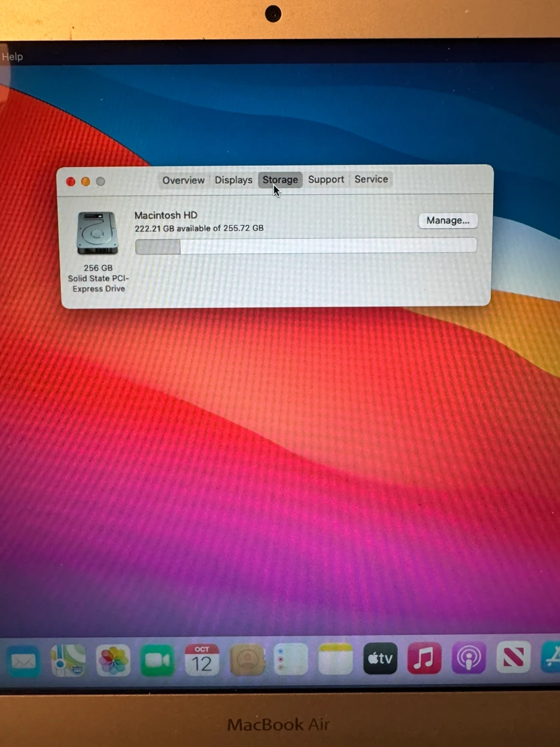The width and height of the screenshot is (560, 747).
Task: Open the Contacts app icon
Action: coord(247,660)
